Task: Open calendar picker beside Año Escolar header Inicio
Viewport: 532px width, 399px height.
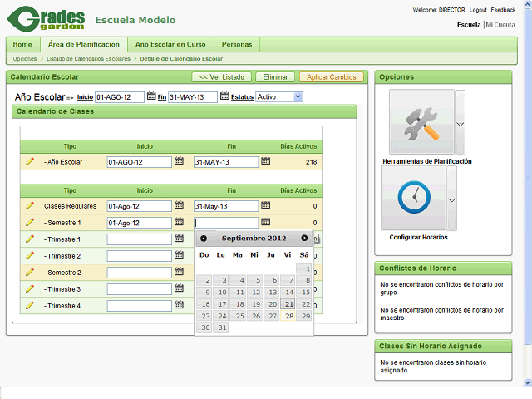Action: (x=151, y=96)
